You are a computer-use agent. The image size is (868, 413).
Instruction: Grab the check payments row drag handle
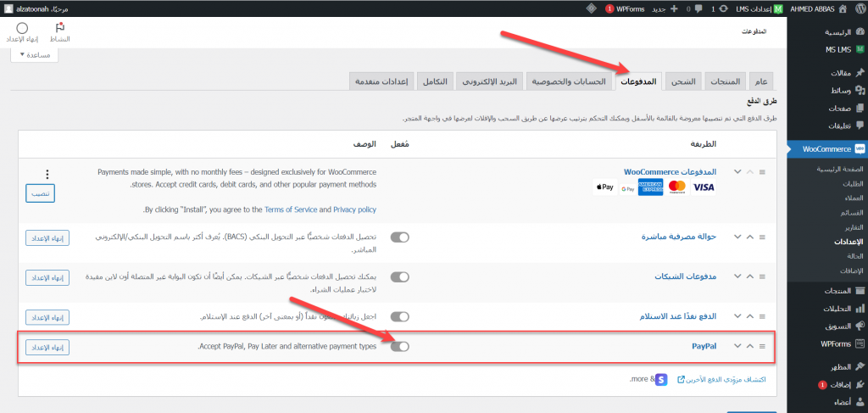tap(762, 276)
